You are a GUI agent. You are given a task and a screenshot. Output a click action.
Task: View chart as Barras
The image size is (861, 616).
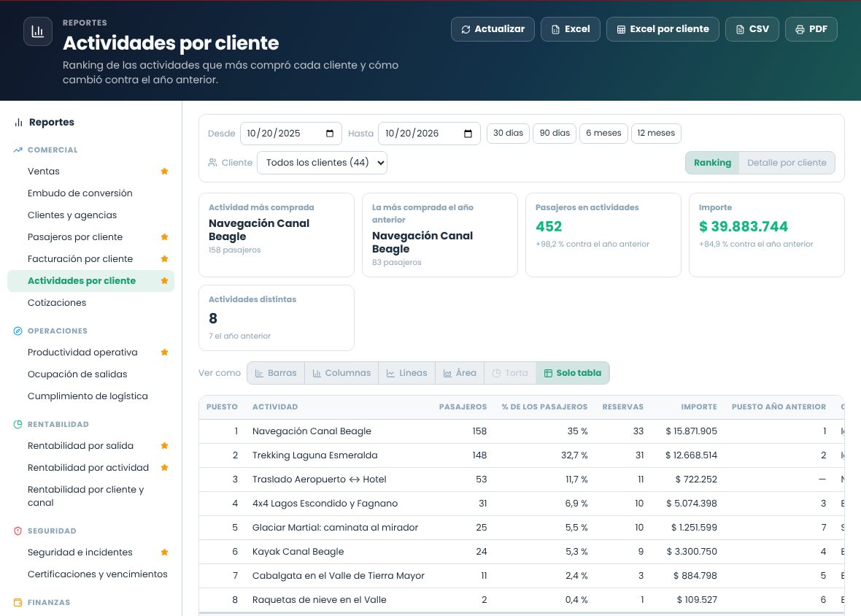(276, 373)
